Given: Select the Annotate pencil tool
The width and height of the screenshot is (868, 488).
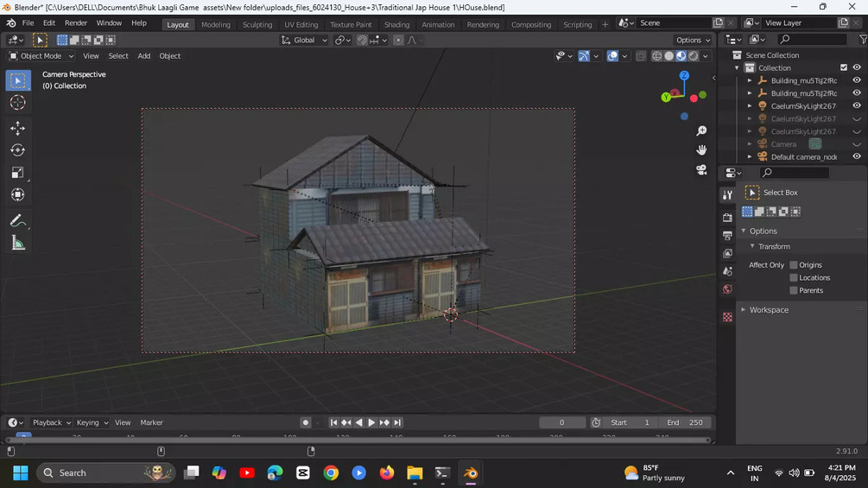Looking at the screenshot, I should click(x=17, y=221).
